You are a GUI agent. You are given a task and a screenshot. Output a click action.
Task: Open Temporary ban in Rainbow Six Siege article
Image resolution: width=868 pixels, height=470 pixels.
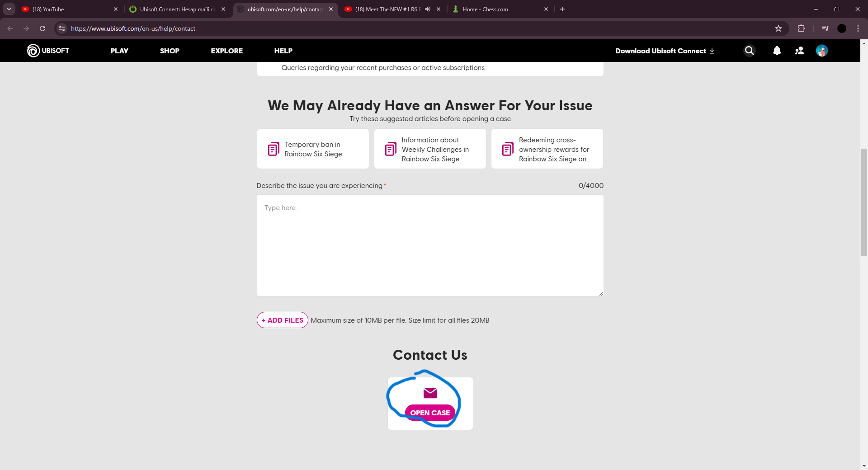click(x=313, y=149)
